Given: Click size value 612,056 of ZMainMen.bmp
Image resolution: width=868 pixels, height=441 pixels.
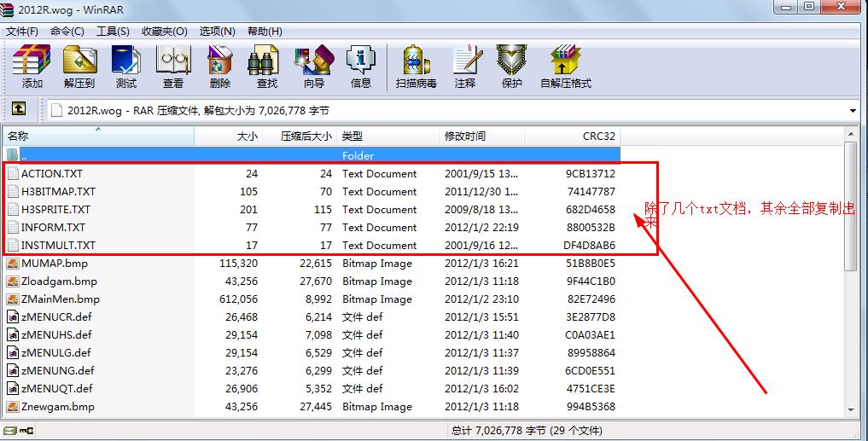Looking at the screenshot, I should click(239, 299).
